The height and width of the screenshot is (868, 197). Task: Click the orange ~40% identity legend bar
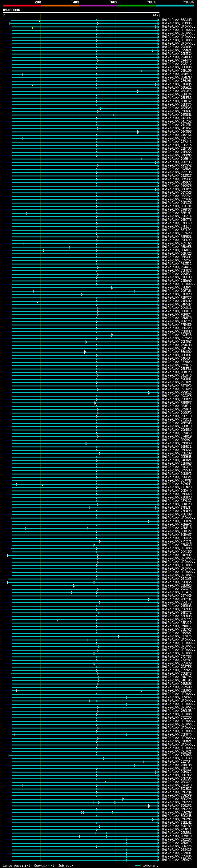point(60,6)
